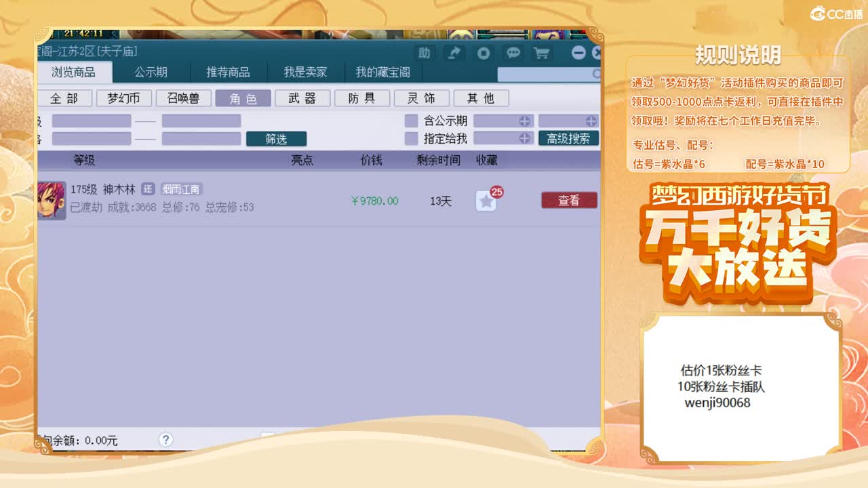
Task: Click the 收藏 column header
Action: (x=487, y=160)
